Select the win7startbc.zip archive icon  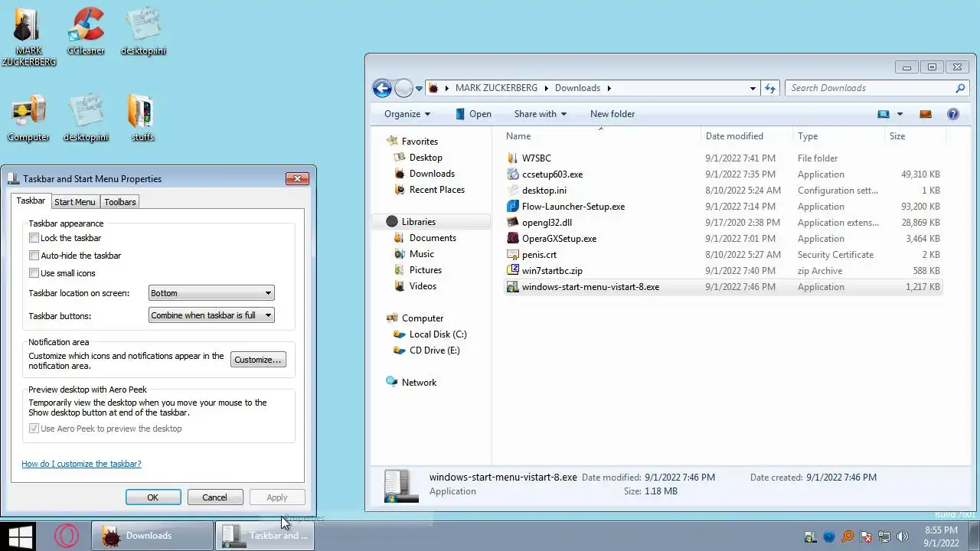coord(513,271)
